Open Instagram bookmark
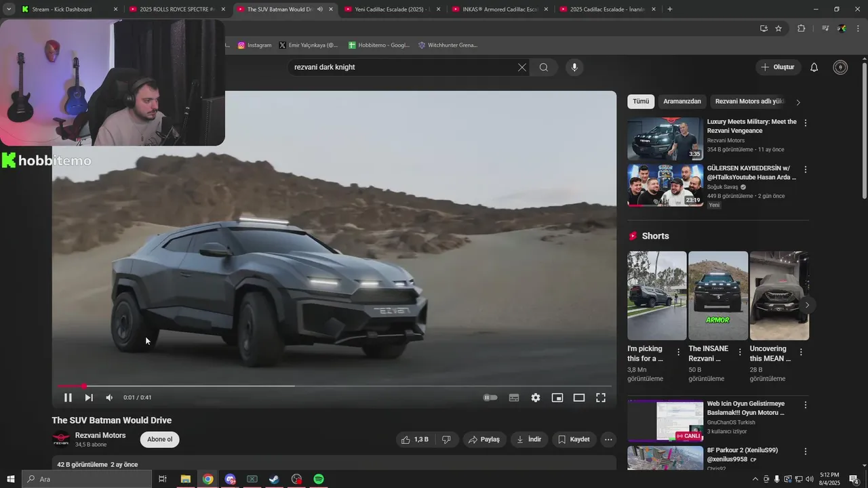868x488 pixels. [x=254, y=45]
